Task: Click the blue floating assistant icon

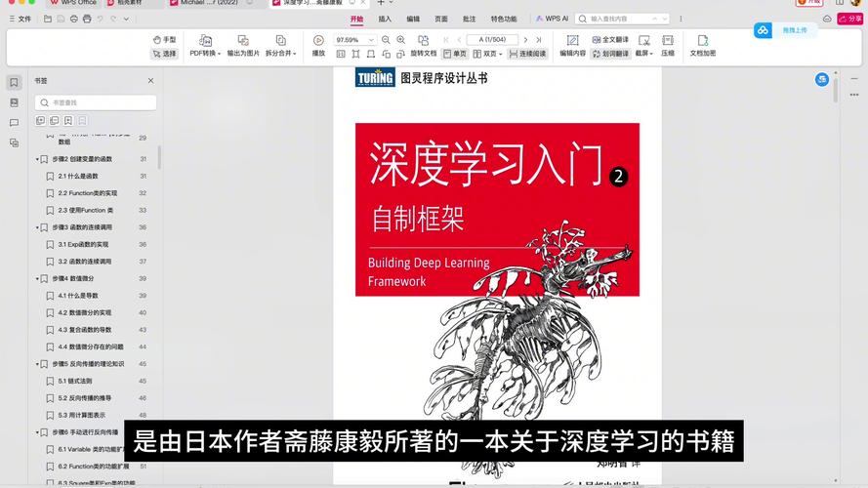Action: coord(821,80)
